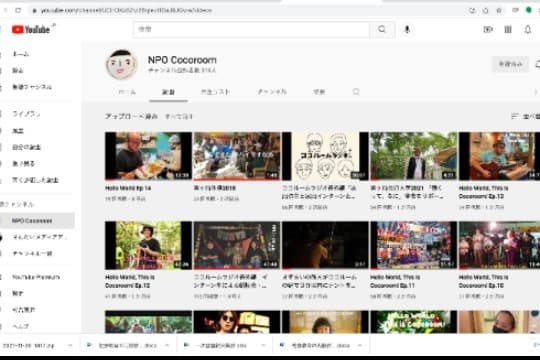
Task: Click in the YouTube search field
Action: point(251,30)
